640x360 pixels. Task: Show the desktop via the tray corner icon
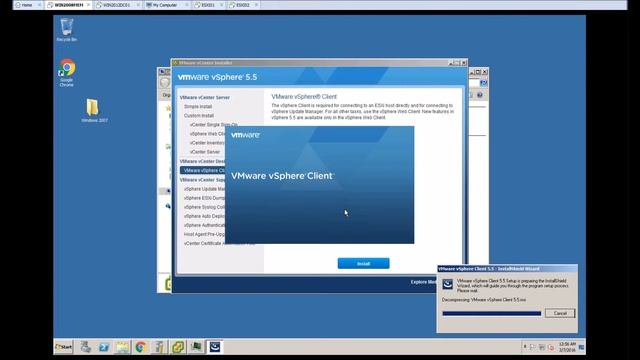click(x=582, y=347)
